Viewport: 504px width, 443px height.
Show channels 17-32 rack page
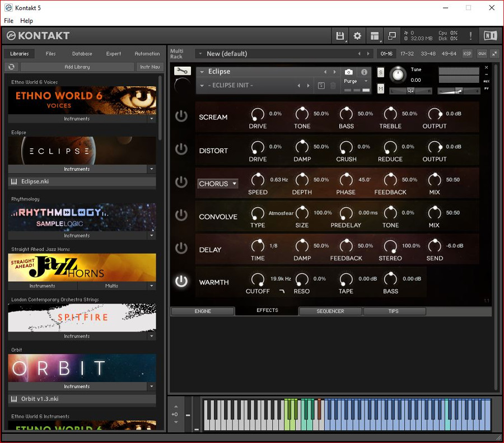(x=407, y=54)
